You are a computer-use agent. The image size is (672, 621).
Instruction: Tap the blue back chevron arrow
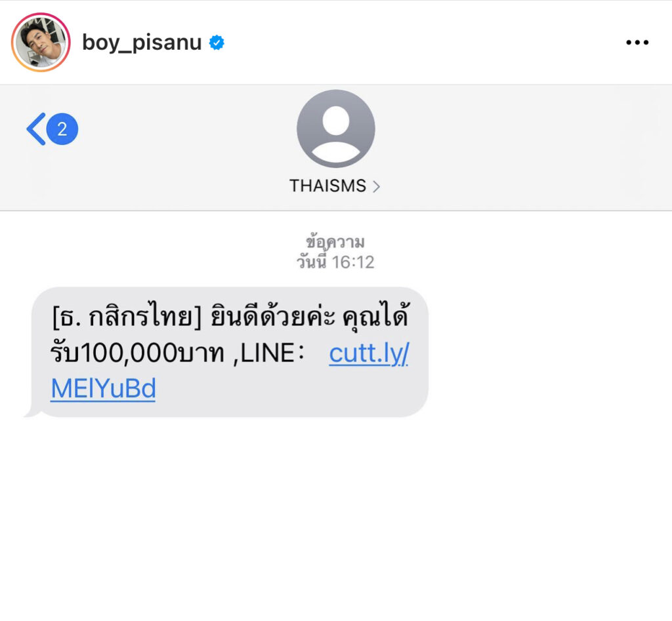point(36,129)
